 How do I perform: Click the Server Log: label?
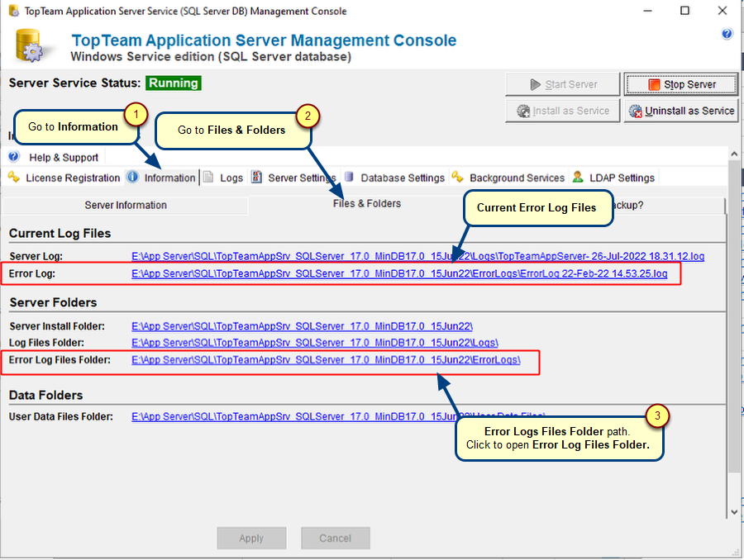click(x=36, y=257)
